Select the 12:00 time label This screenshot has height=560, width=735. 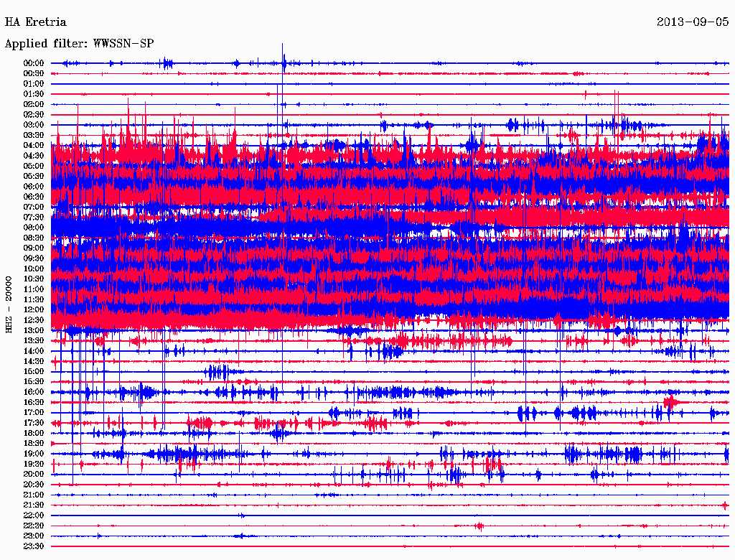[34, 309]
